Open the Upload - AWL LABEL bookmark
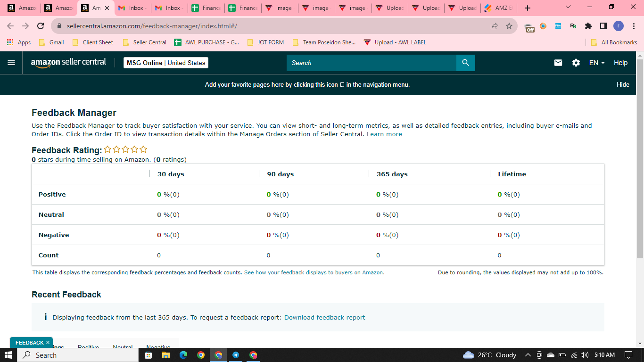The image size is (644, 362). point(395,42)
